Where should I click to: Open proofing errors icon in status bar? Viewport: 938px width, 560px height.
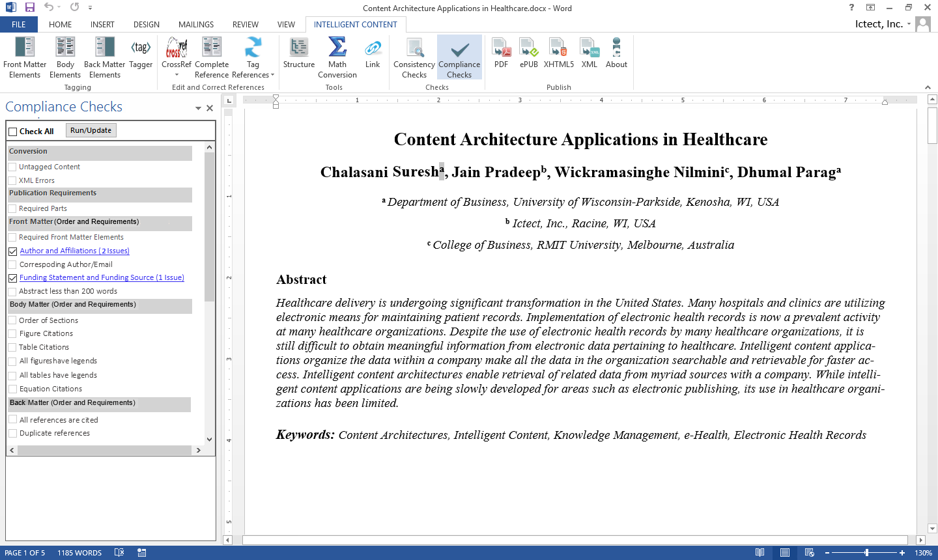119,552
